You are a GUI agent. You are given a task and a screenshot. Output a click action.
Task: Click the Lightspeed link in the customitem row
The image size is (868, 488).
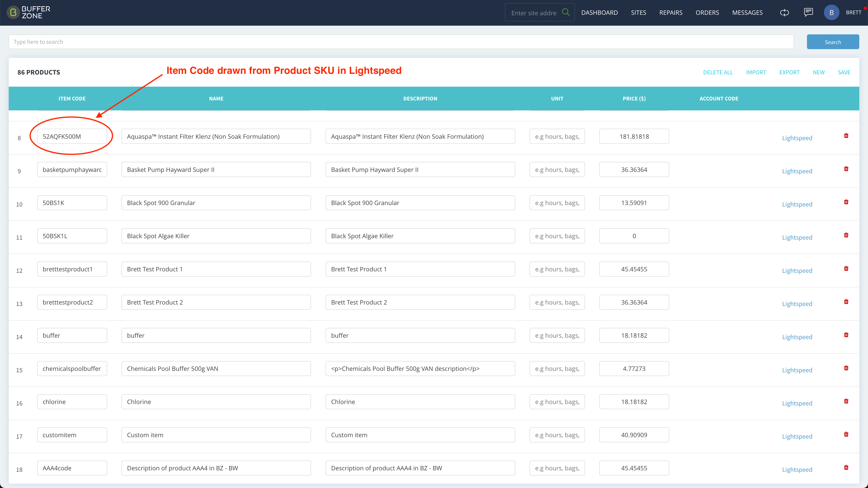tap(797, 436)
